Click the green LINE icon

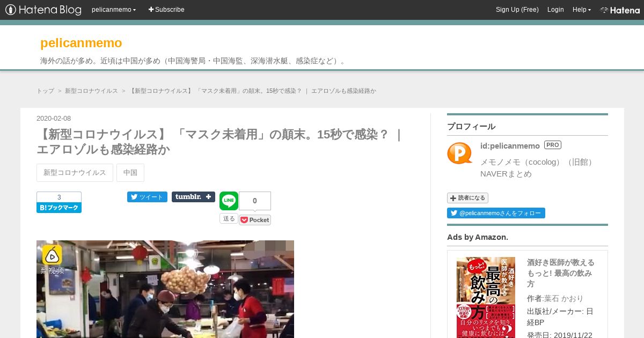[x=229, y=201]
